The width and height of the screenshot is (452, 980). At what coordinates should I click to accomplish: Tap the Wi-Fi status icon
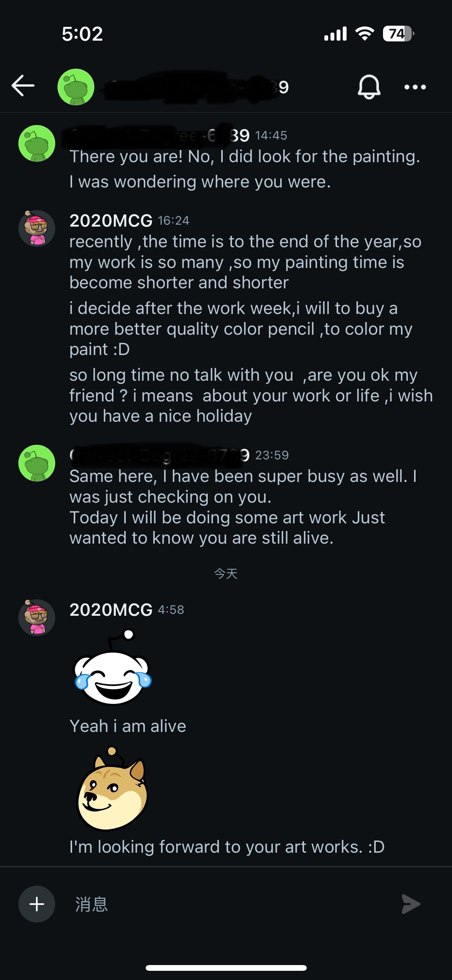365,34
